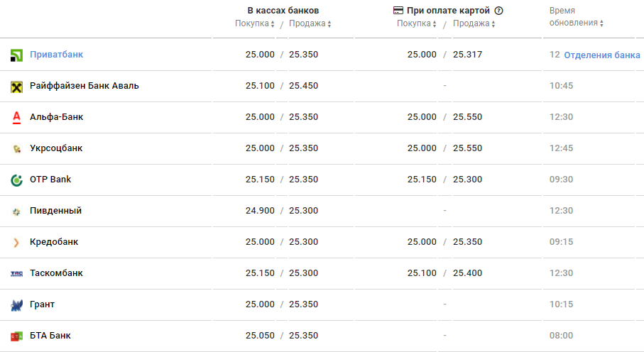This screenshot has height=352, width=644.
Task: Select the Райффайзен Банк Аваль row name
Action: [84, 86]
